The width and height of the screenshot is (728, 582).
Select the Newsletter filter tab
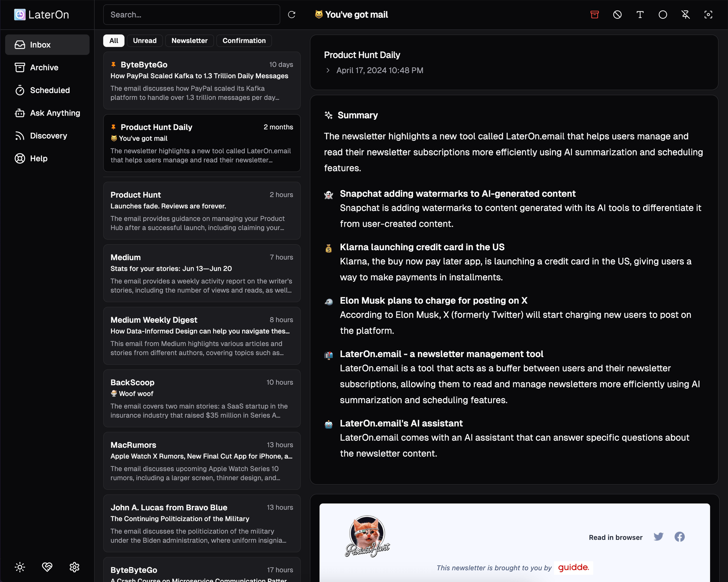189,41
